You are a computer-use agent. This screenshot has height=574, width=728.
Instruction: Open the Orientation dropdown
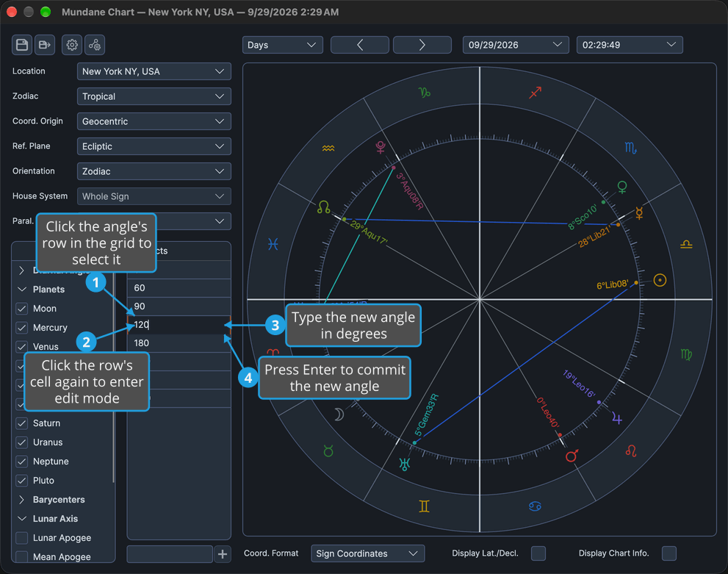(154, 171)
